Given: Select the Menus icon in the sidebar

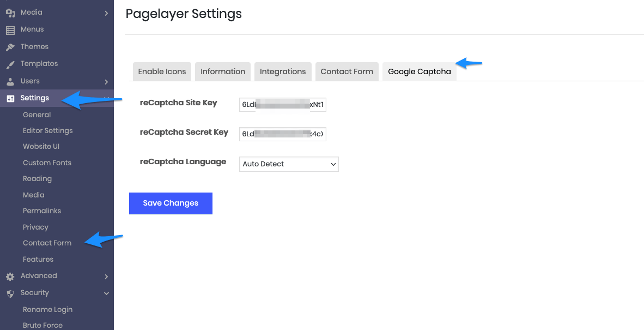Looking at the screenshot, I should coord(9,29).
